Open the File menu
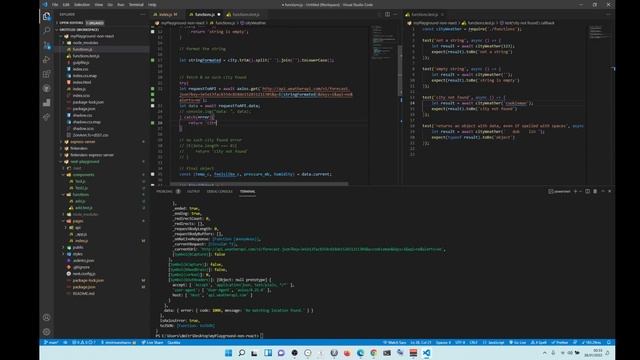 click(x=55, y=4)
